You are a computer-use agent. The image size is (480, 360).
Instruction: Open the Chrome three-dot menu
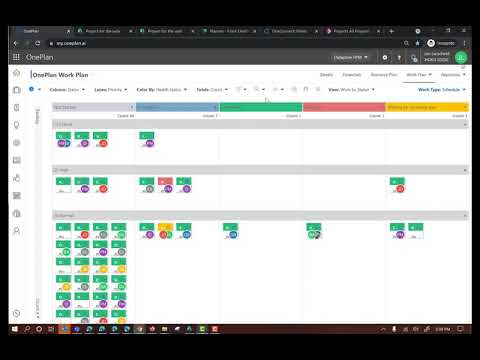[x=464, y=43]
